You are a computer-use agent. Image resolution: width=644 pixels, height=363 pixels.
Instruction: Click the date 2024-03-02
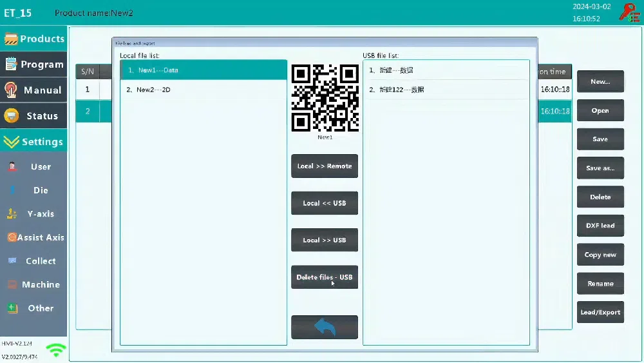pos(591,6)
